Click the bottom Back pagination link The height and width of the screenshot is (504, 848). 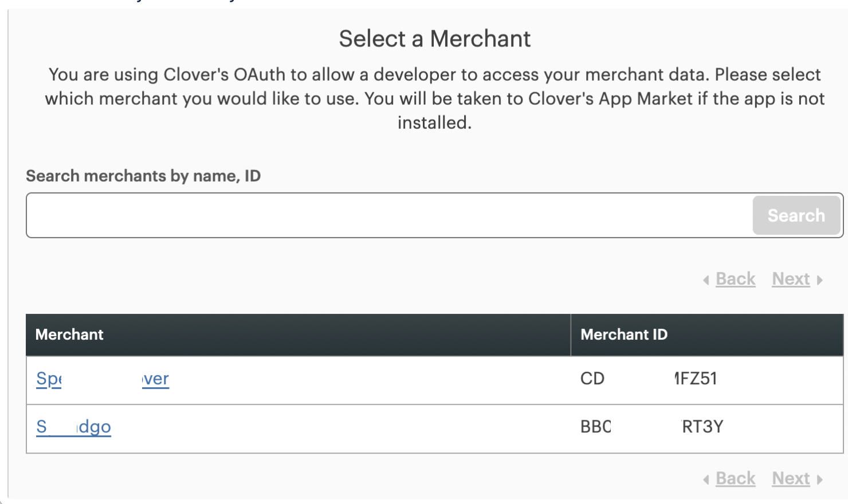point(735,478)
